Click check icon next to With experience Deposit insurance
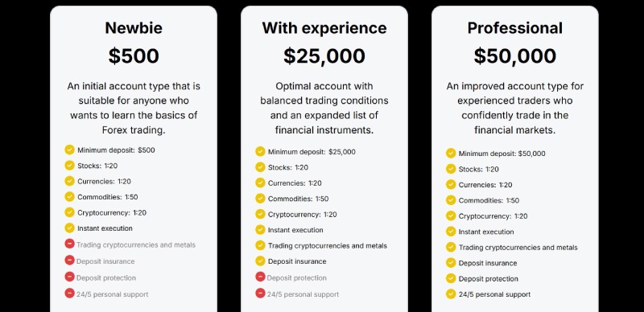Screen dimensions: 644x312 point(260,261)
